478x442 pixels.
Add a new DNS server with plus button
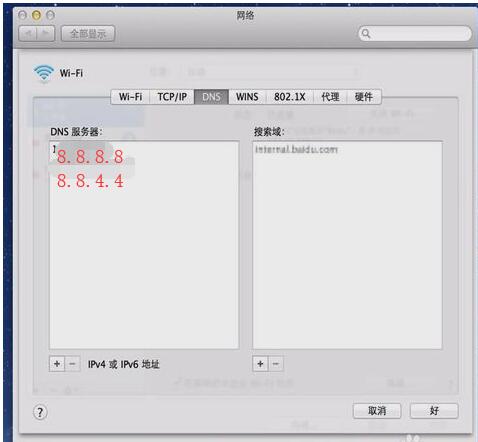tap(57, 364)
